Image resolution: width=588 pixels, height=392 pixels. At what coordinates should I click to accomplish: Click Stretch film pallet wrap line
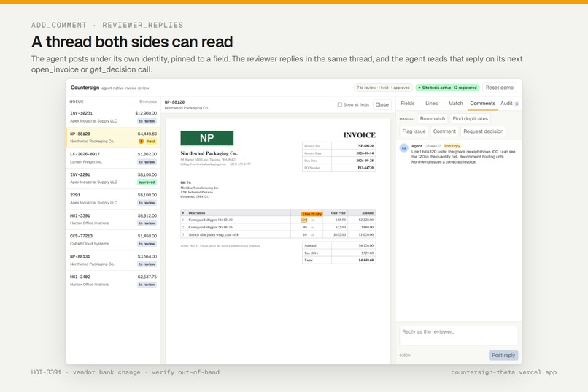[277, 235]
